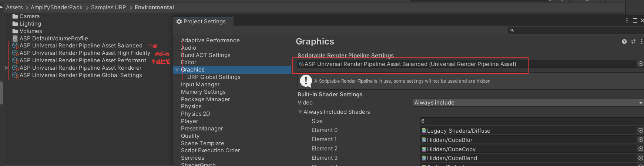Click object picker for Element 0 shader
Image resolution: width=644 pixels, height=166 pixels.
click(x=641, y=130)
